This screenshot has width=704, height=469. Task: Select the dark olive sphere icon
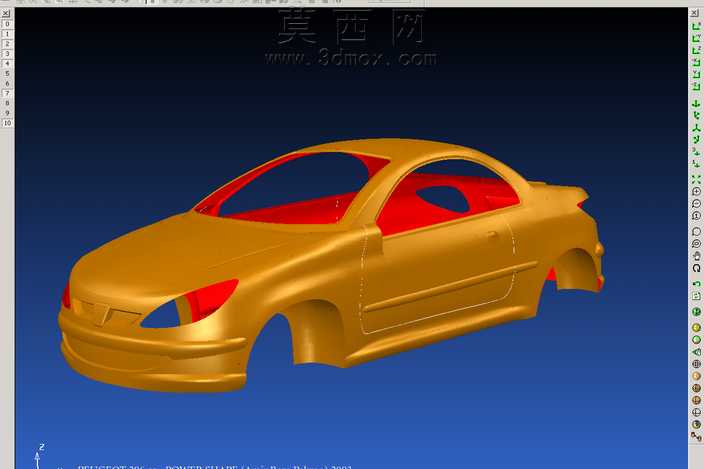point(696,424)
